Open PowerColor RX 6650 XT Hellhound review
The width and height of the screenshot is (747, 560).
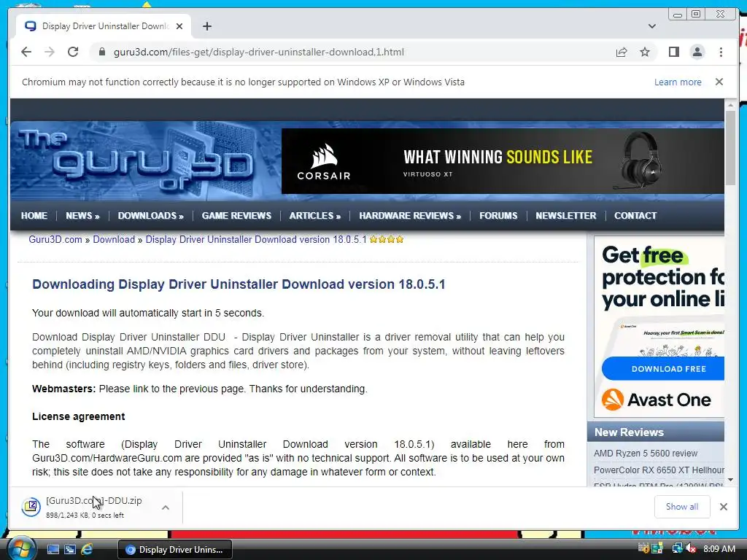[x=659, y=470]
